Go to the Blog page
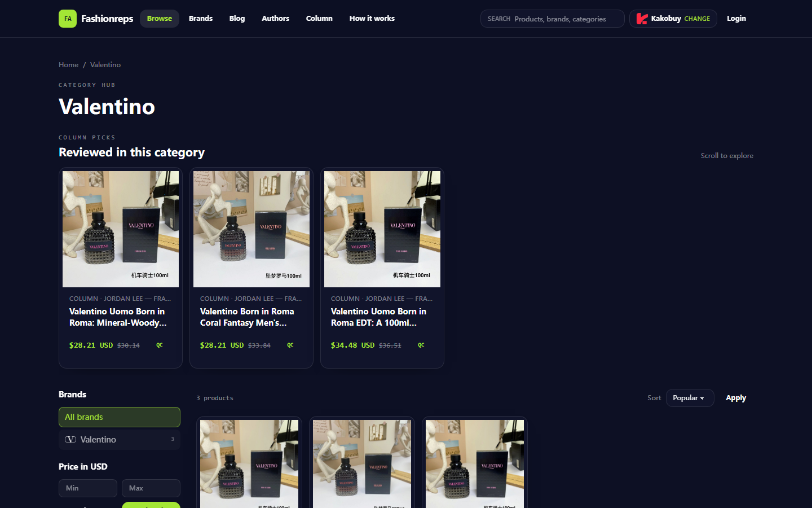The image size is (812, 508). point(237,19)
